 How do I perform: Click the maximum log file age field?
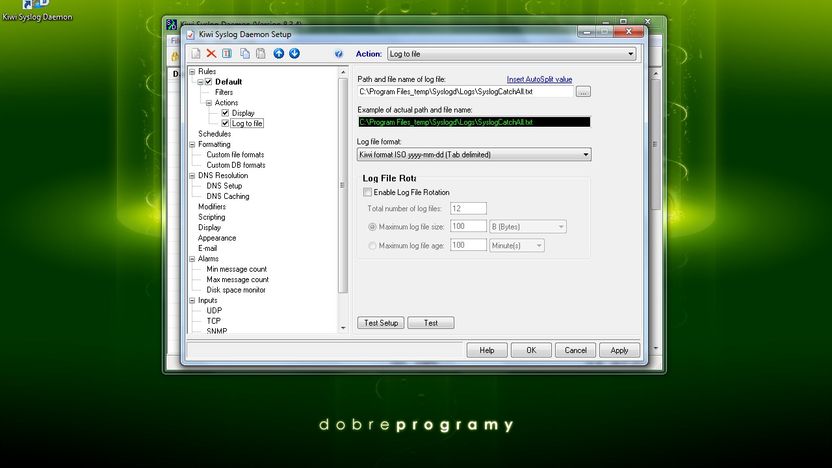click(x=469, y=245)
